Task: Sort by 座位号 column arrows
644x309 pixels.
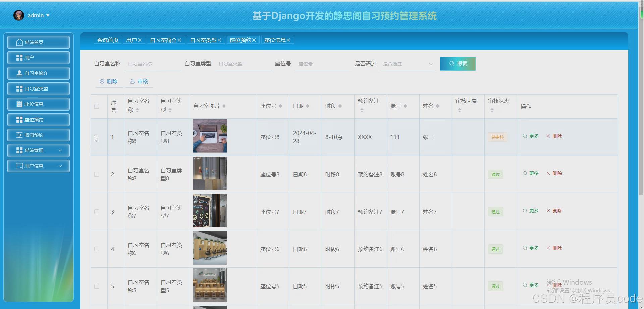Action: click(280, 106)
